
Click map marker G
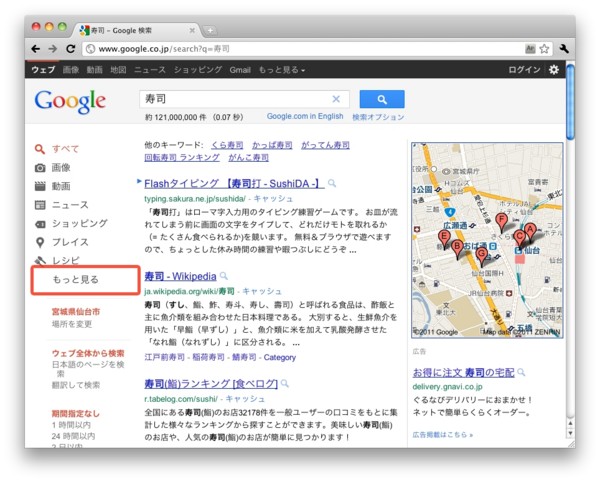(x=481, y=256)
